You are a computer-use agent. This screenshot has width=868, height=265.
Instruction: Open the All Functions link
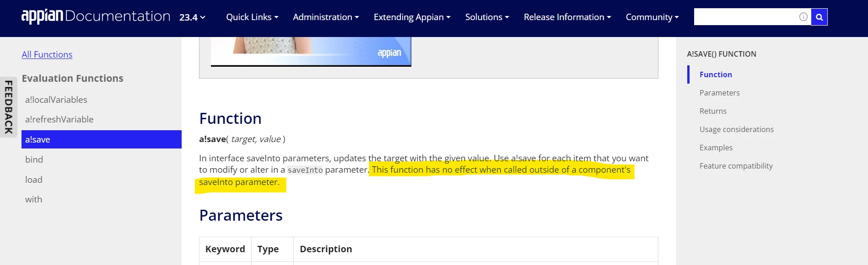tap(47, 54)
